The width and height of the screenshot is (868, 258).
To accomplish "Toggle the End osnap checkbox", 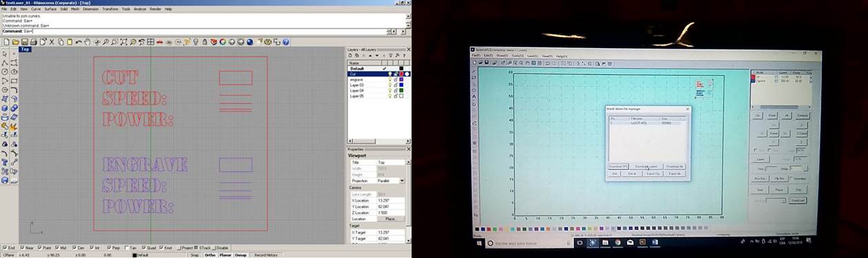I will [x=5, y=247].
